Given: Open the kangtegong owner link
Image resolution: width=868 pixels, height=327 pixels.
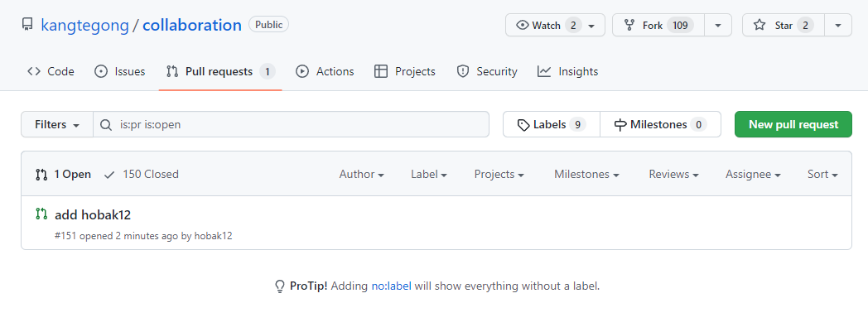Looking at the screenshot, I should pos(84,25).
